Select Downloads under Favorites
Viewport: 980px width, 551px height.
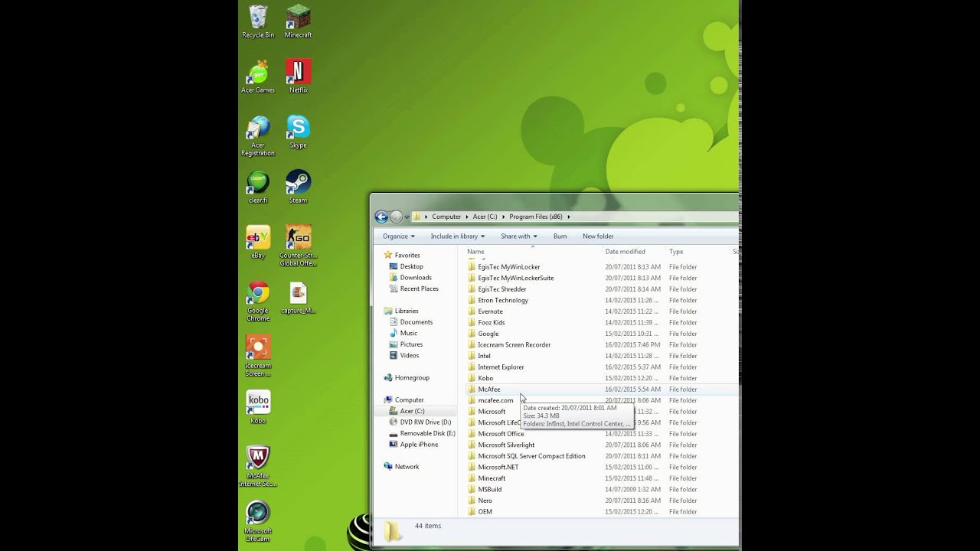pyautogui.click(x=416, y=278)
